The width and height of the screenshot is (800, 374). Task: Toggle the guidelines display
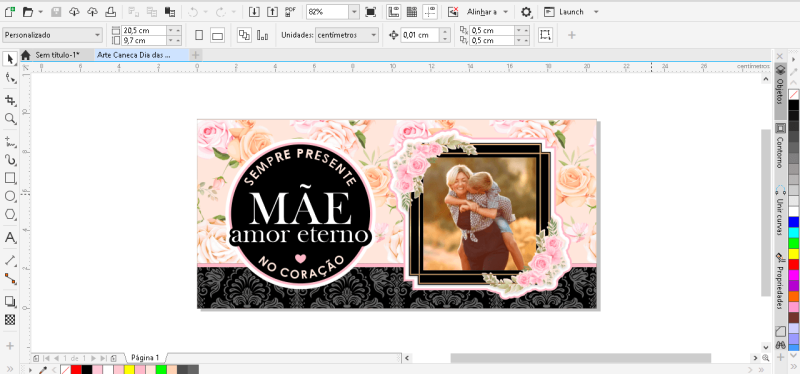(x=430, y=12)
